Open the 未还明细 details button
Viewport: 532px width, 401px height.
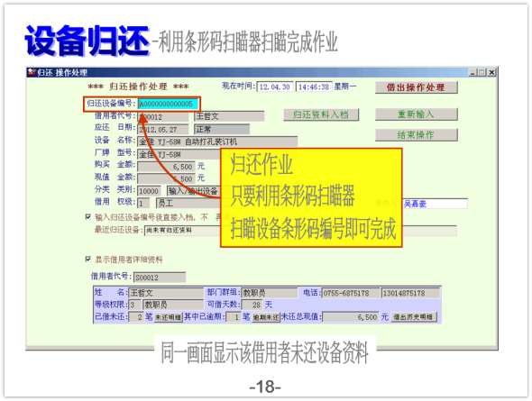coord(169,317)
